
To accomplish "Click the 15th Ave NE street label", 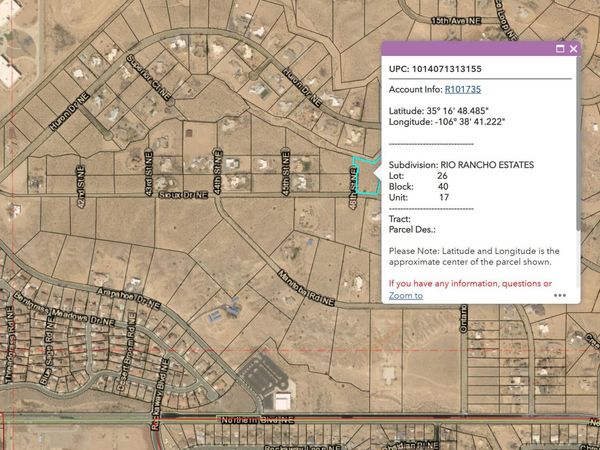I will (456, 21).
